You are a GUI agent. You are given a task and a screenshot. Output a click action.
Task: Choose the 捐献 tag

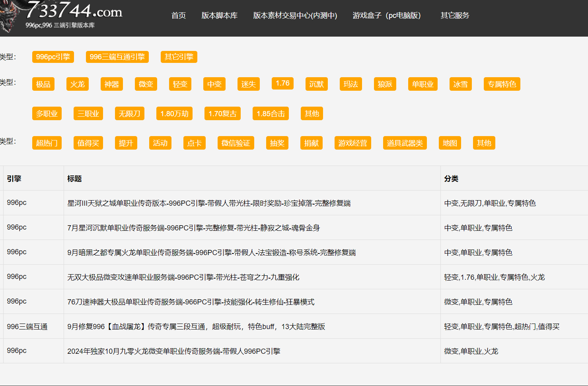[312, 143]
